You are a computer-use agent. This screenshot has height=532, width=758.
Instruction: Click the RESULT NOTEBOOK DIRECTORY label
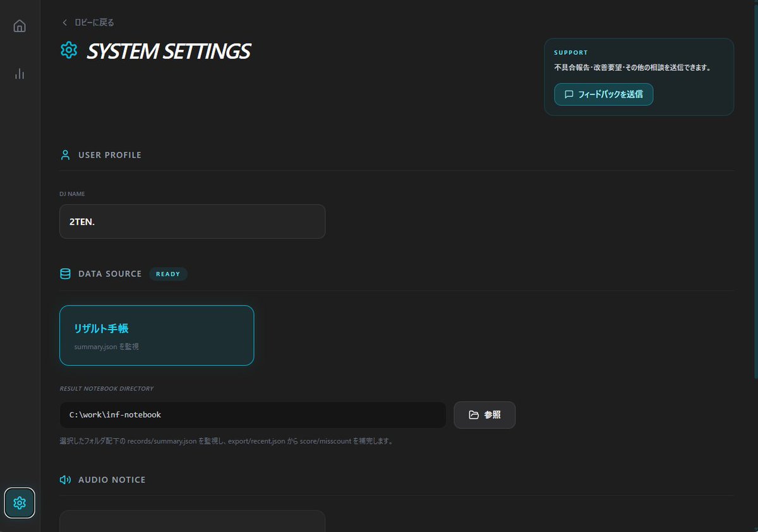click(x=107, y=389)
